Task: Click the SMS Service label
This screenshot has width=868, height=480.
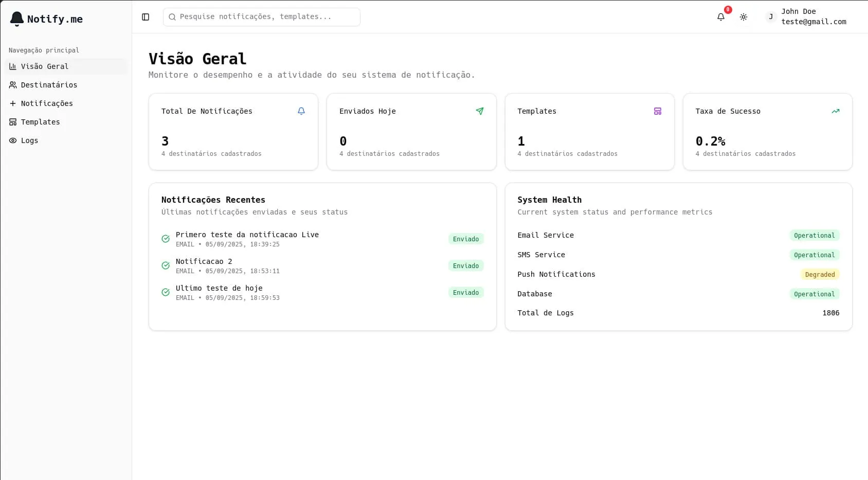Action: pos(541,255)
